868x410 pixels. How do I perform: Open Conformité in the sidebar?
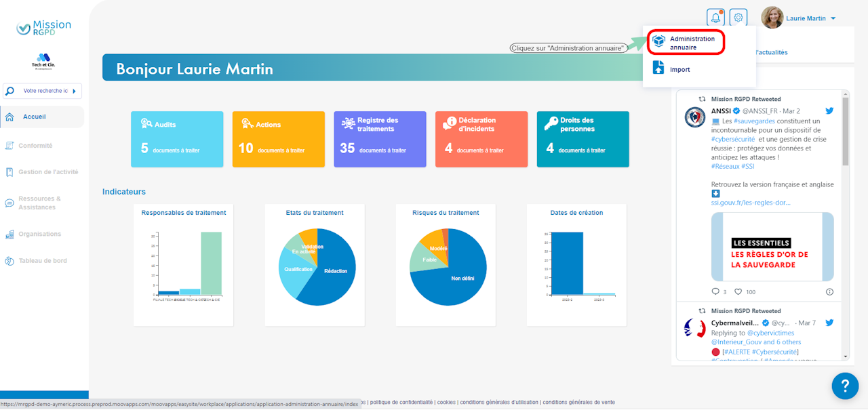pyautogui.click(x=35, y=146)
